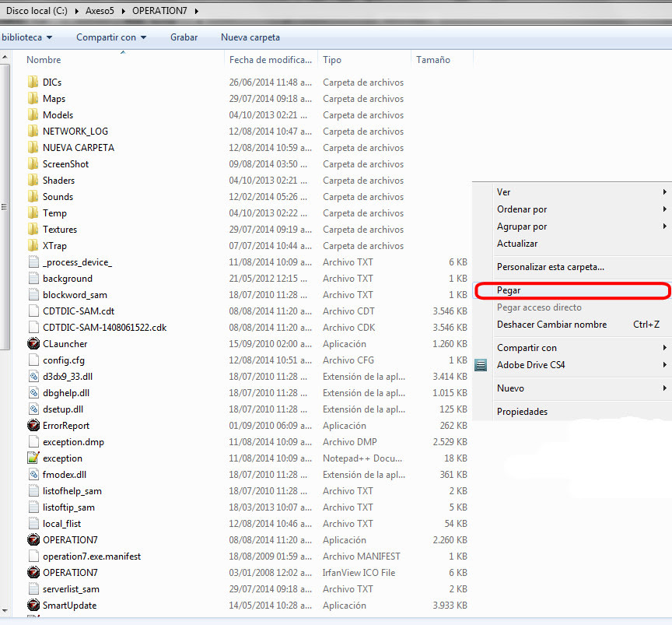The image size is (672, 625).
Task: Click the Models folder icon
Action: click(33, 114)
